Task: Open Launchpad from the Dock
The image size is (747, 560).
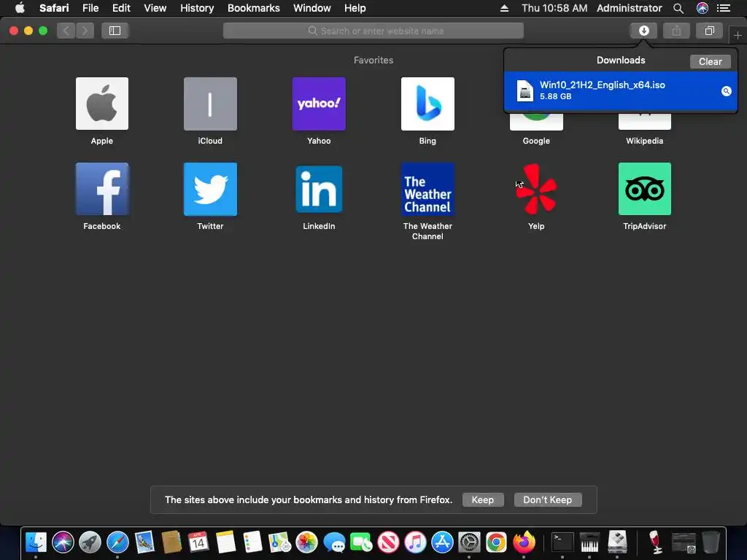Action: click(90, 542)
